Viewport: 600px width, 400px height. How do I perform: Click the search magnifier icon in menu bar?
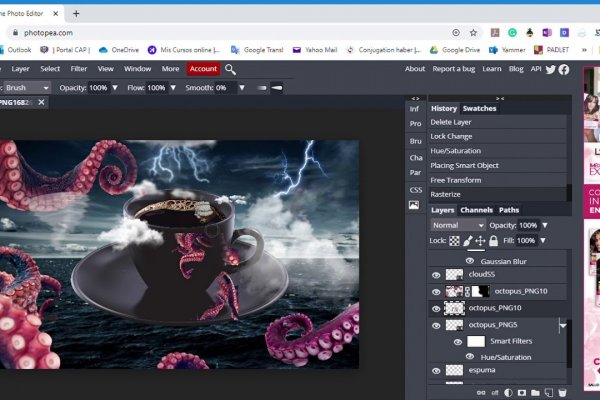click(231, 69)
